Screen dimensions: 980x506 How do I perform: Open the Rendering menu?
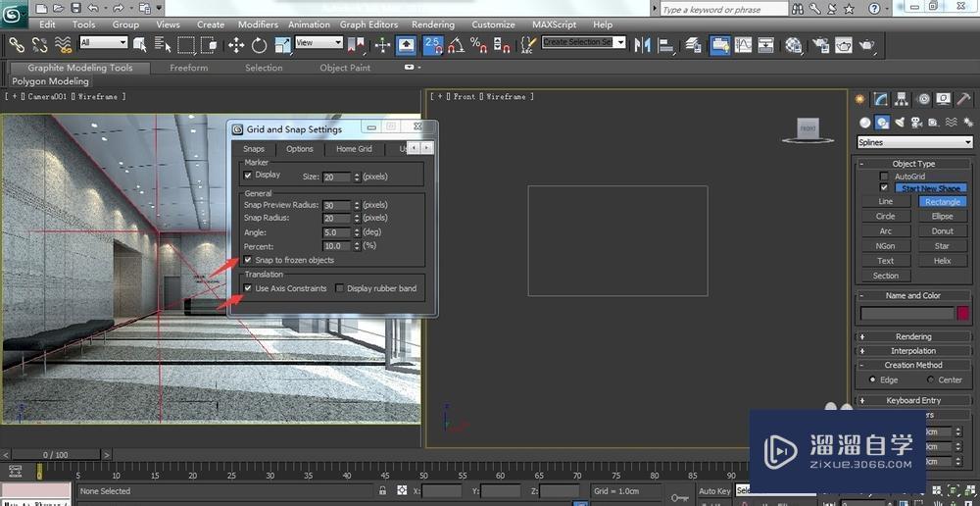click(433, 25)
